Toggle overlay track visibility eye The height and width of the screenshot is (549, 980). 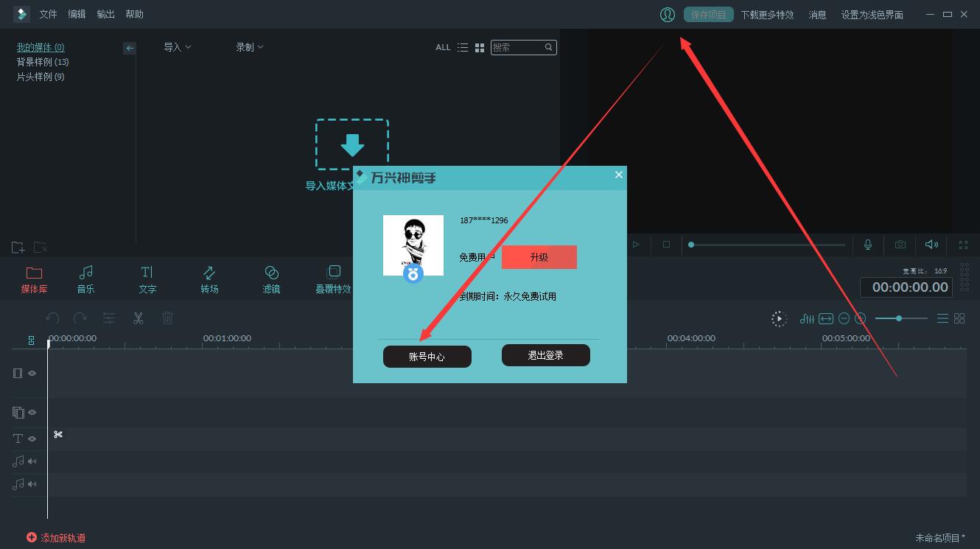click(x=32, y=413)
